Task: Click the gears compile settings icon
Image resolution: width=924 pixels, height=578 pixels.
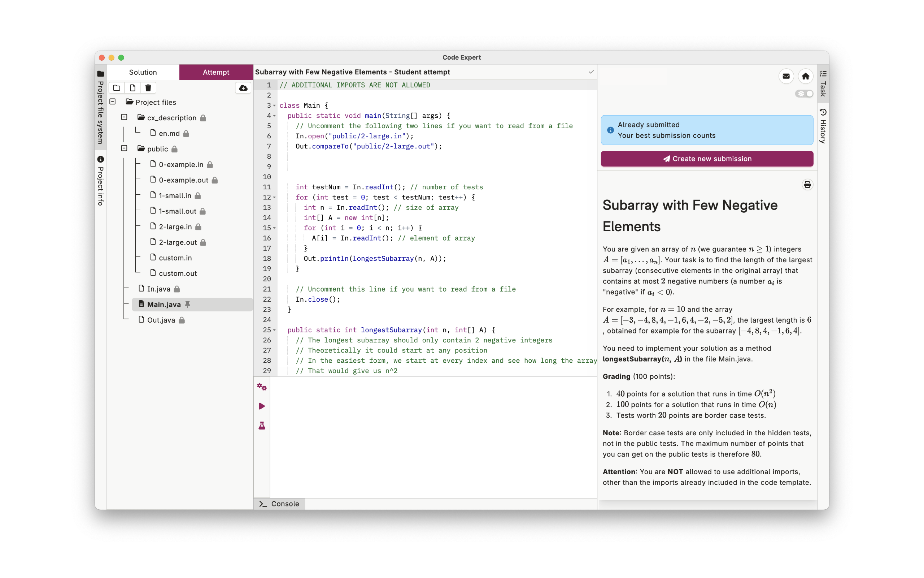Action: point(262,387)
